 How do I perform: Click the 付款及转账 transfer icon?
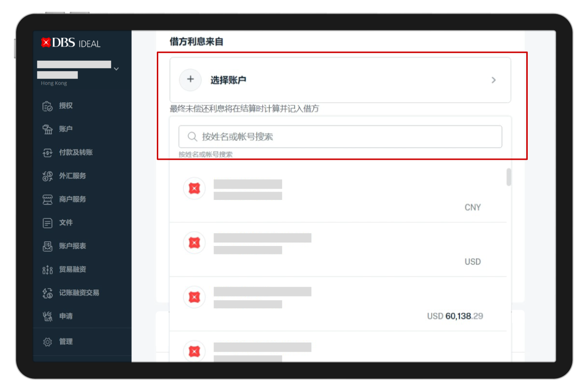(x=48, y=153)
